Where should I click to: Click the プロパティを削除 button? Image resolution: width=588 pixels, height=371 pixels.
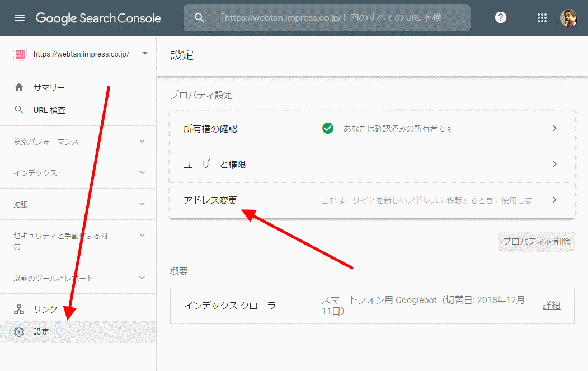(x=537, y=242)
